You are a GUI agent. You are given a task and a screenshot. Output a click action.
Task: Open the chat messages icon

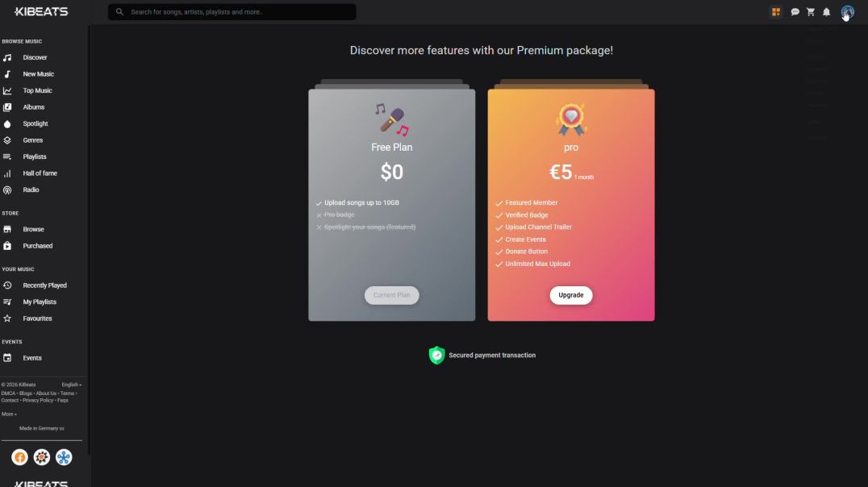[795, 12]
